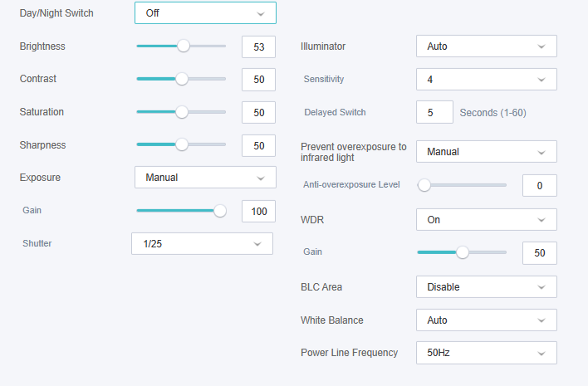Screen dimensions: 588x386
Task: Click the Brightness value field
Action: pyautogui.click(x=258, y=46)
